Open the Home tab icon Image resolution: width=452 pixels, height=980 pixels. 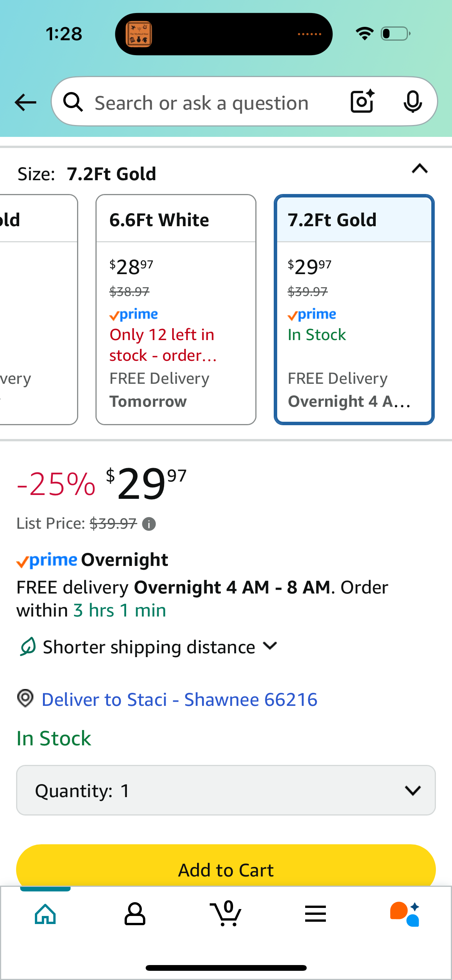point(45,914)
